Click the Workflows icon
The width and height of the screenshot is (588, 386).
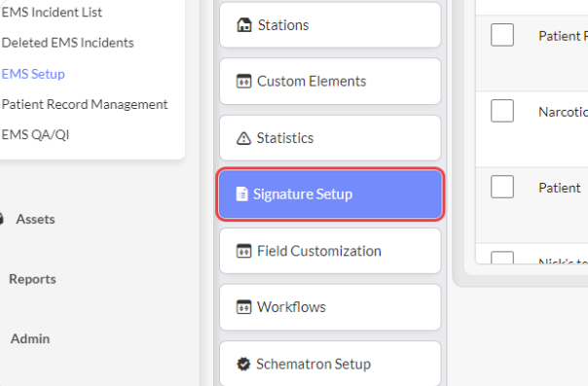pyautogui.click(x=243, y=307)
